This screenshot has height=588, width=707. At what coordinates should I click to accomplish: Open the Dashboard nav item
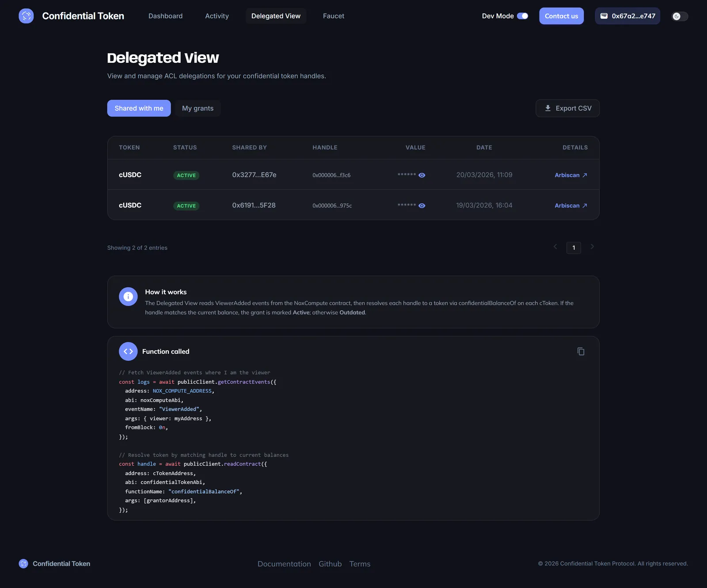tap(165, 16)
